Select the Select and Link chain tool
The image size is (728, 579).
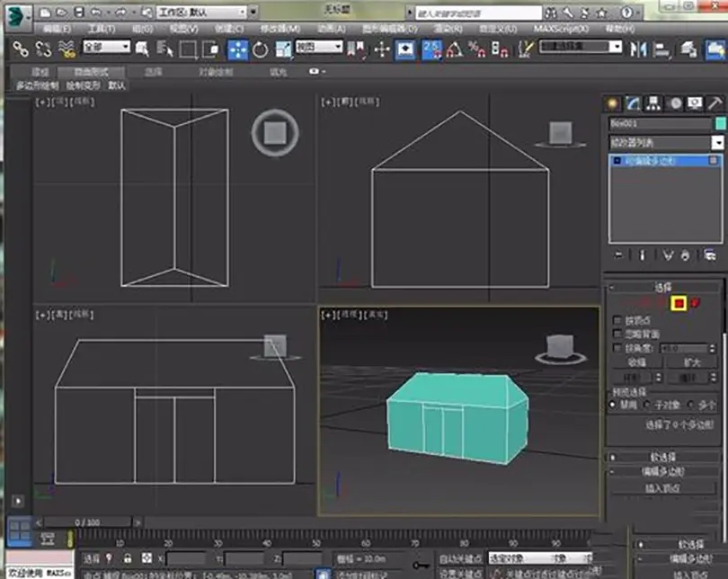tap(21, 49)
